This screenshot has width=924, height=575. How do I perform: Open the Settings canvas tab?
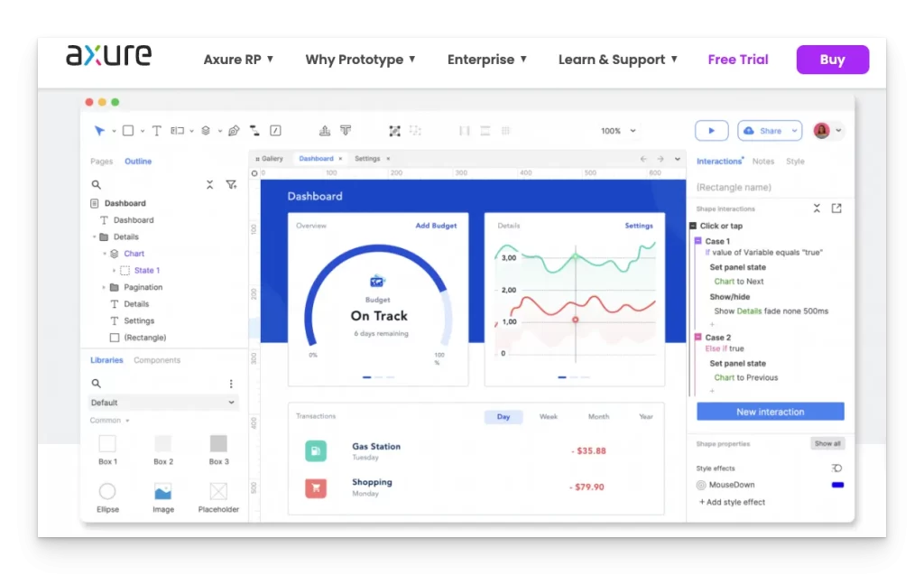coord(368,159)
